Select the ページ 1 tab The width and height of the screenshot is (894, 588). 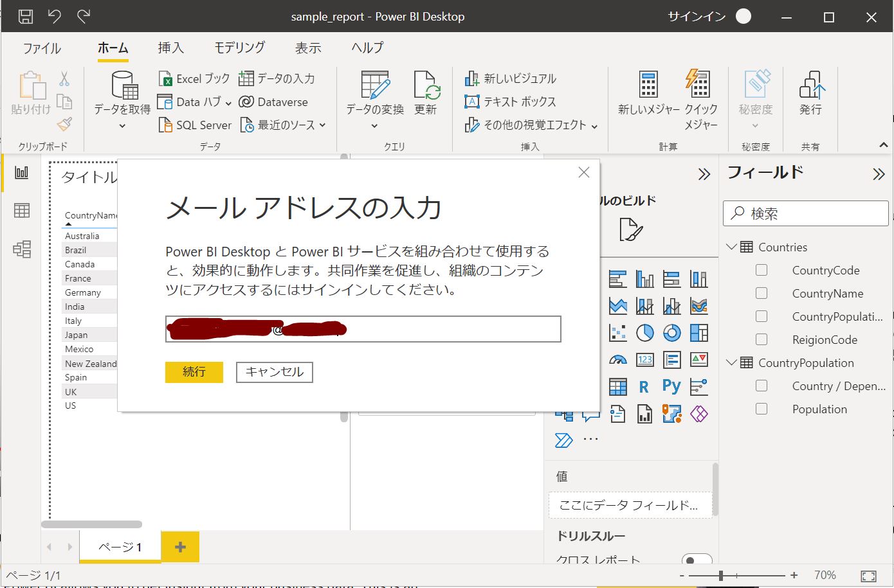pos(120,547)
